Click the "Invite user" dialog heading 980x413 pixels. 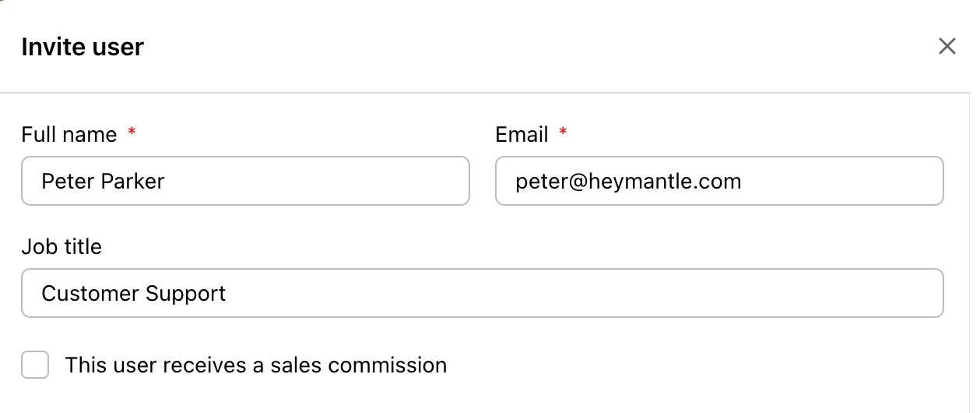tap(83, 47)
